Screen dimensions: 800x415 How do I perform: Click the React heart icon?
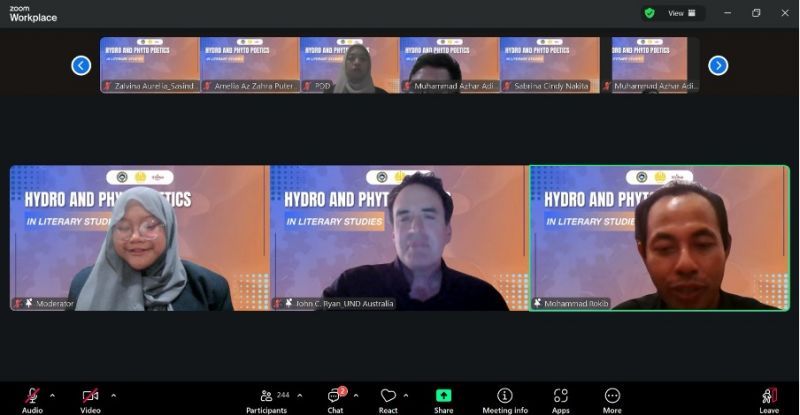click(388, 396)
